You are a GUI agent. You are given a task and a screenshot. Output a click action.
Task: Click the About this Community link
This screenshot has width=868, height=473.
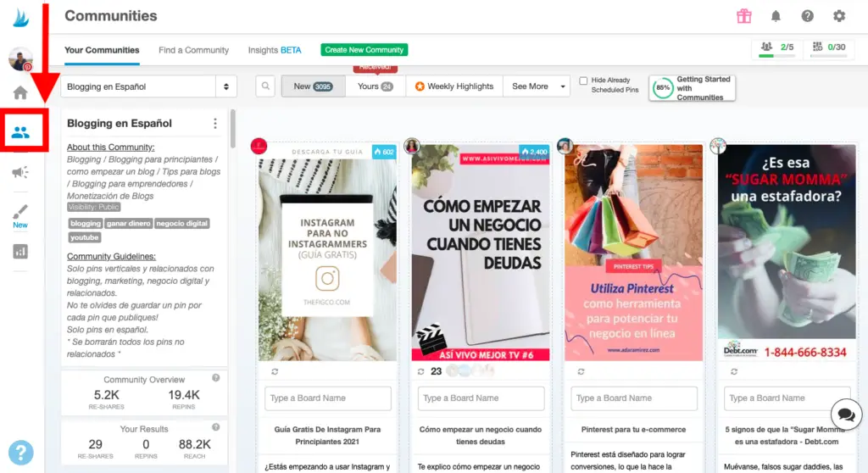tap(111, 147)
